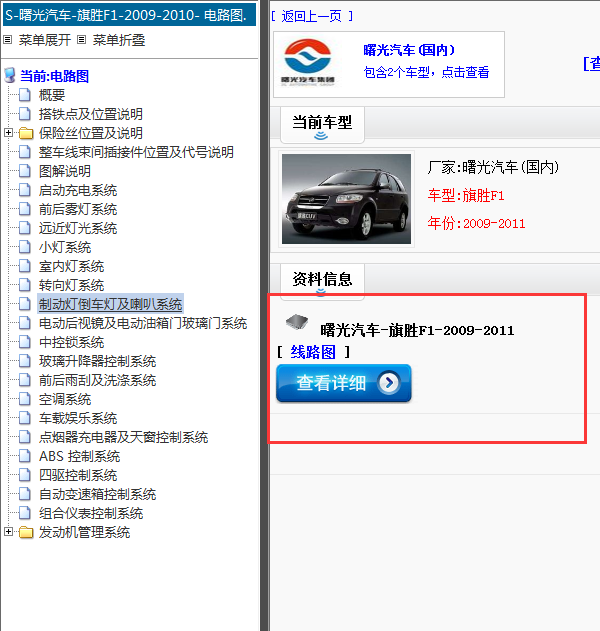Click the page icon beside 空调系统
Image resolution: width=600 pixels, height=631 pixels.
pyautogui.click(x=25, y=399)
